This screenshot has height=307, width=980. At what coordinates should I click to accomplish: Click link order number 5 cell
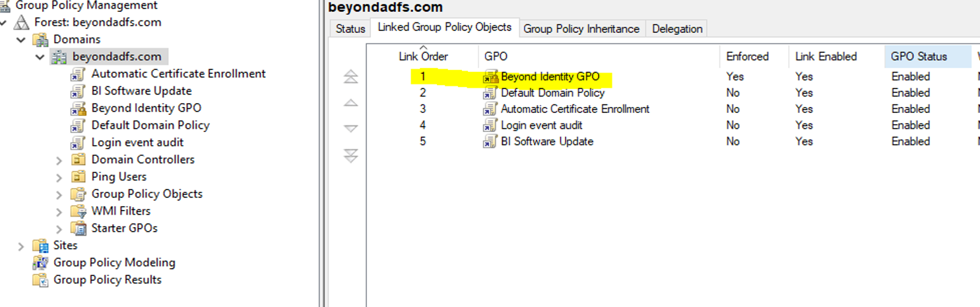pos(423,141)
